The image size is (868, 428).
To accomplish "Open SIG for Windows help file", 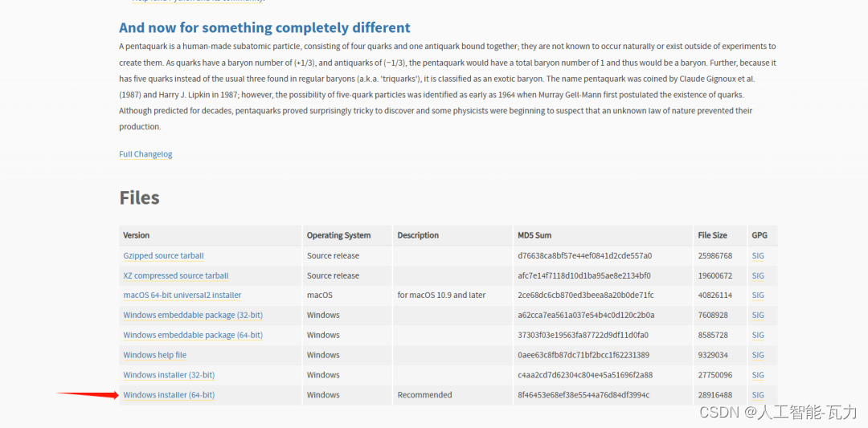I will click(x=758, y=355).
